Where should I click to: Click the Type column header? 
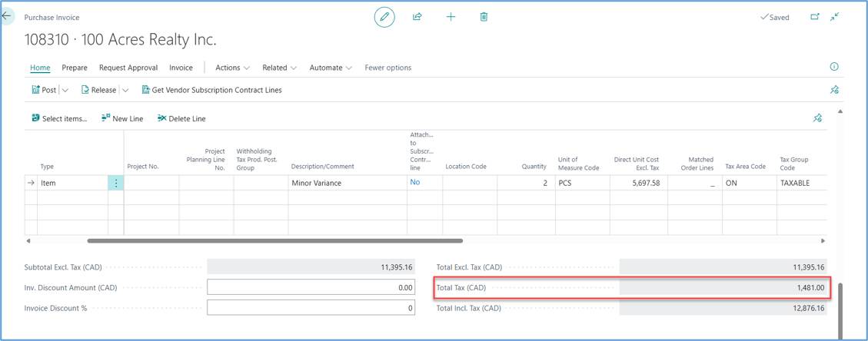tap(47, 167)
